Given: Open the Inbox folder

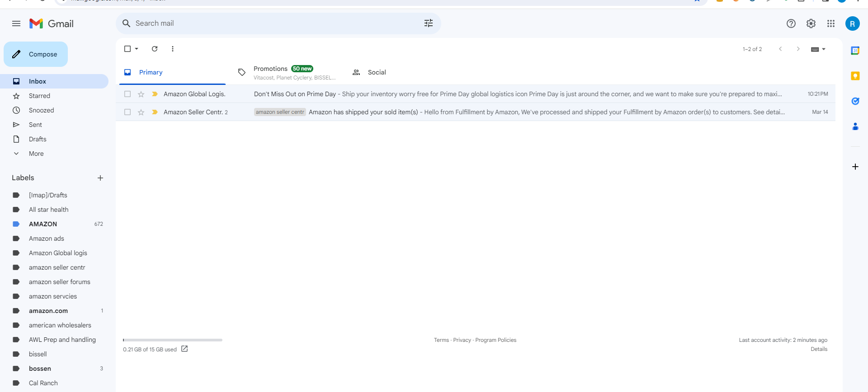Looking at the screenshot, I should [54, 81].
